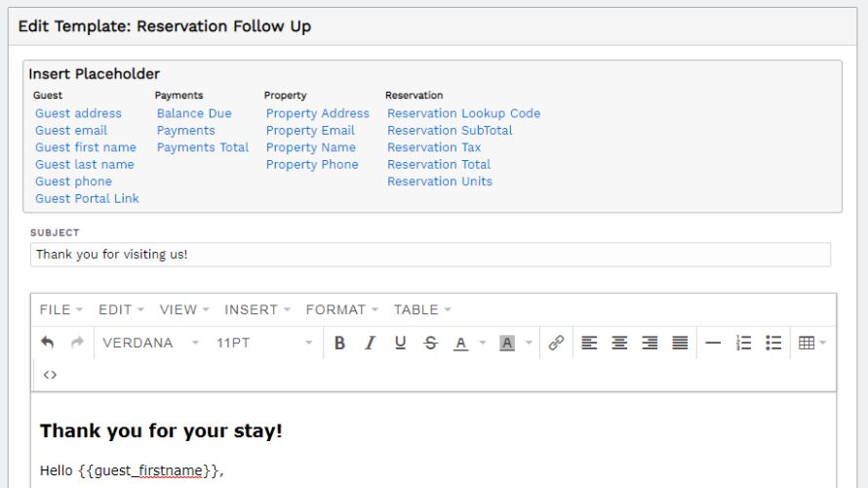Toggle underline formatting
Viewport: 868px width, 488px height.
pos(400,343)
